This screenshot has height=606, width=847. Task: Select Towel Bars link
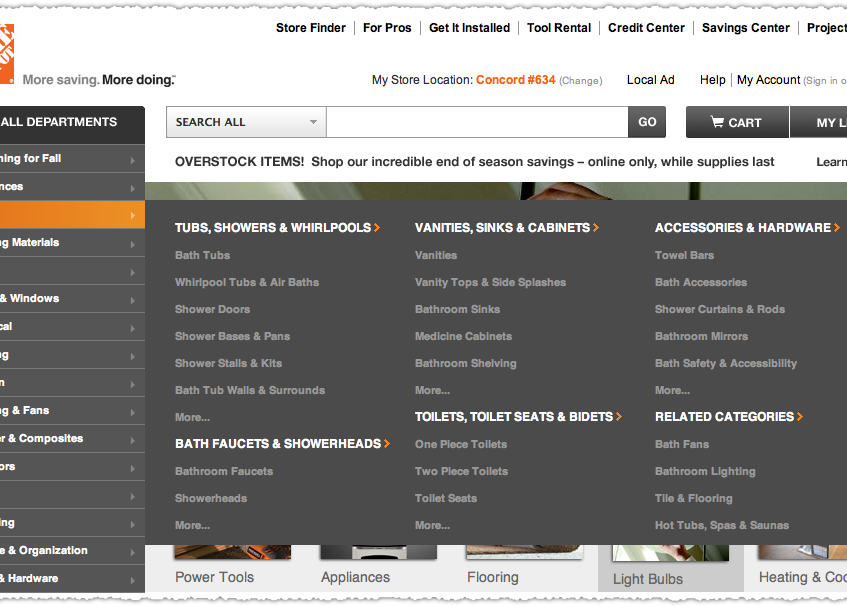point(684,255)
